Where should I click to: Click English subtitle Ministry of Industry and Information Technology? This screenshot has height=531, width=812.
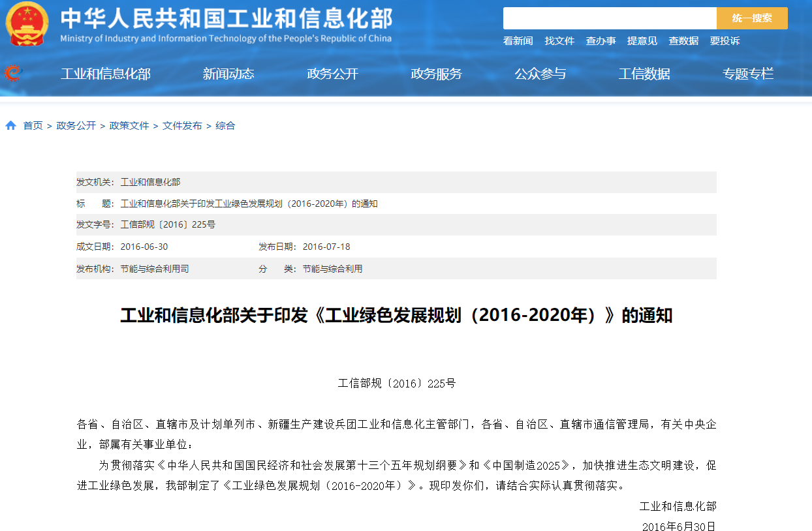[x=226, y=38]
